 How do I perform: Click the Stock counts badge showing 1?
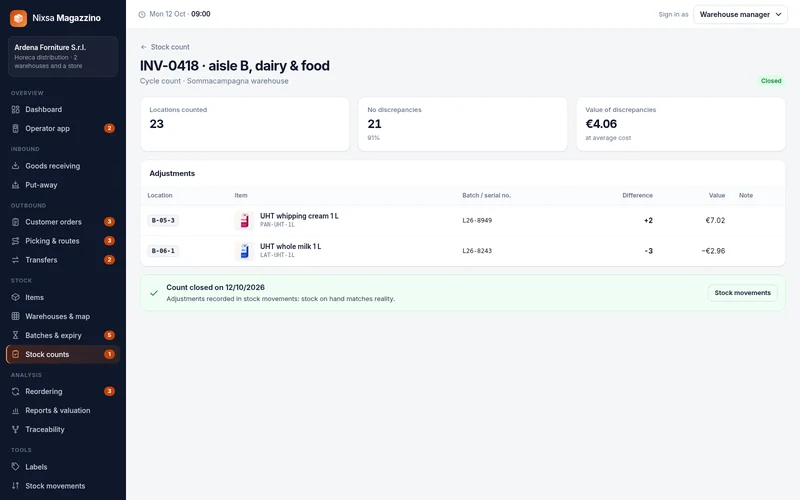pos(109,354)
